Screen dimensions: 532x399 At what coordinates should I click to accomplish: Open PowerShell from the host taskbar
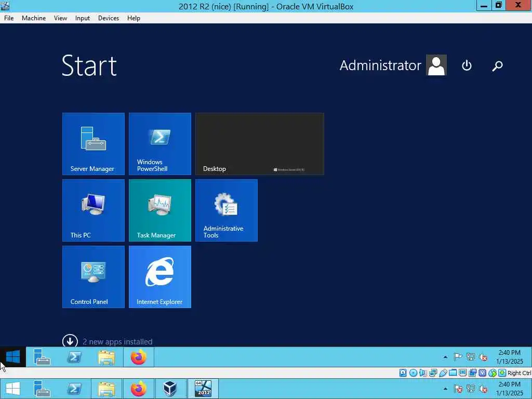click(74, 389)
